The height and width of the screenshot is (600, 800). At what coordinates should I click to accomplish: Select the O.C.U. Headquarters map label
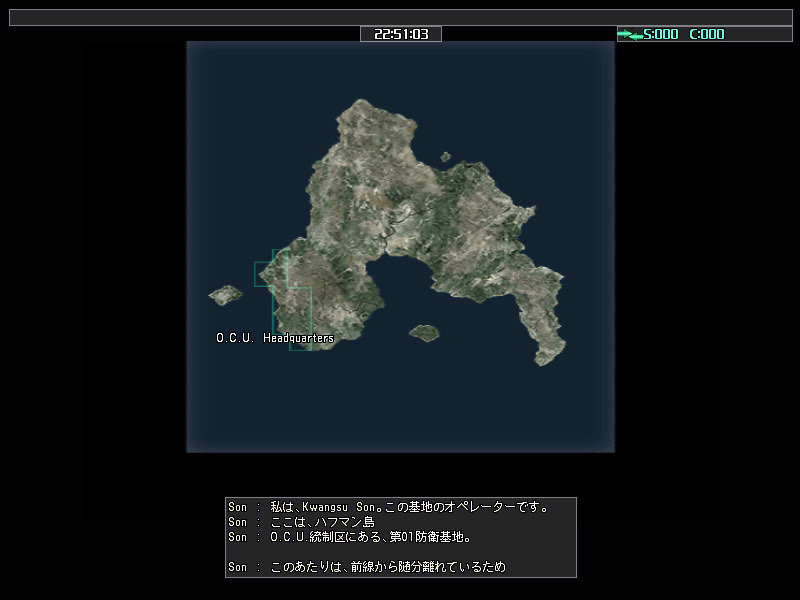(275, 338)
